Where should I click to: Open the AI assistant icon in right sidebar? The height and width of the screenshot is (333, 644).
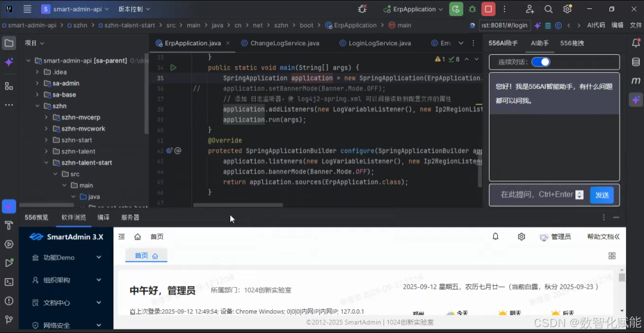click(636, 100)
